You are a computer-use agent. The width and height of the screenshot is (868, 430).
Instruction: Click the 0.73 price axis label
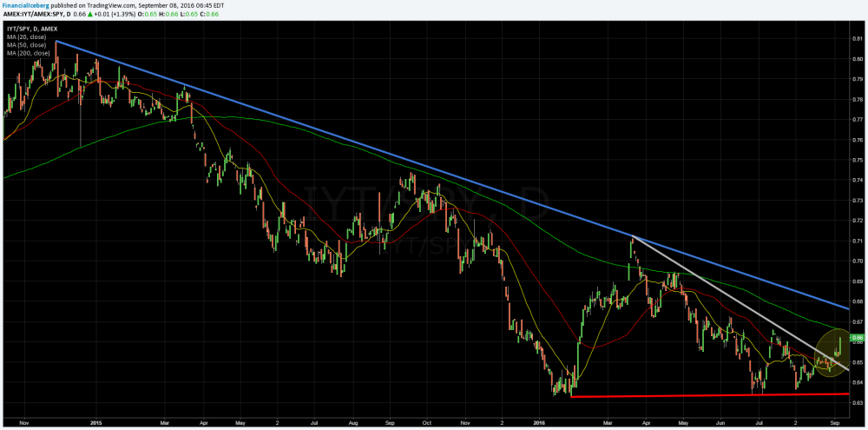[x=858, y=200]
